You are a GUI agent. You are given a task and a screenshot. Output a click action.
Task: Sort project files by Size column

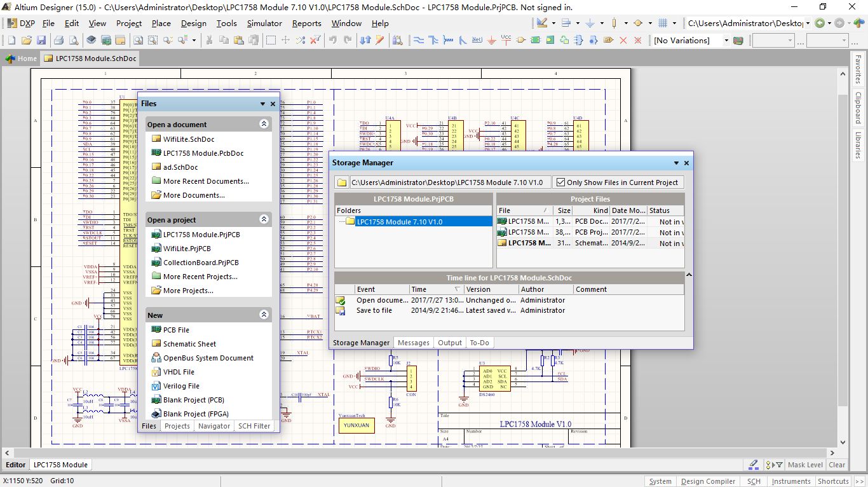point(564,210)
